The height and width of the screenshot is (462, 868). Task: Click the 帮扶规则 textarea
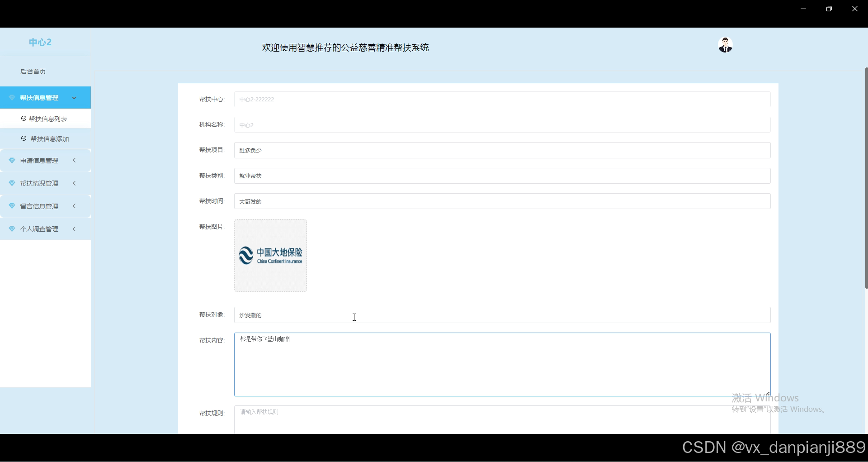[x=502, y=420]
